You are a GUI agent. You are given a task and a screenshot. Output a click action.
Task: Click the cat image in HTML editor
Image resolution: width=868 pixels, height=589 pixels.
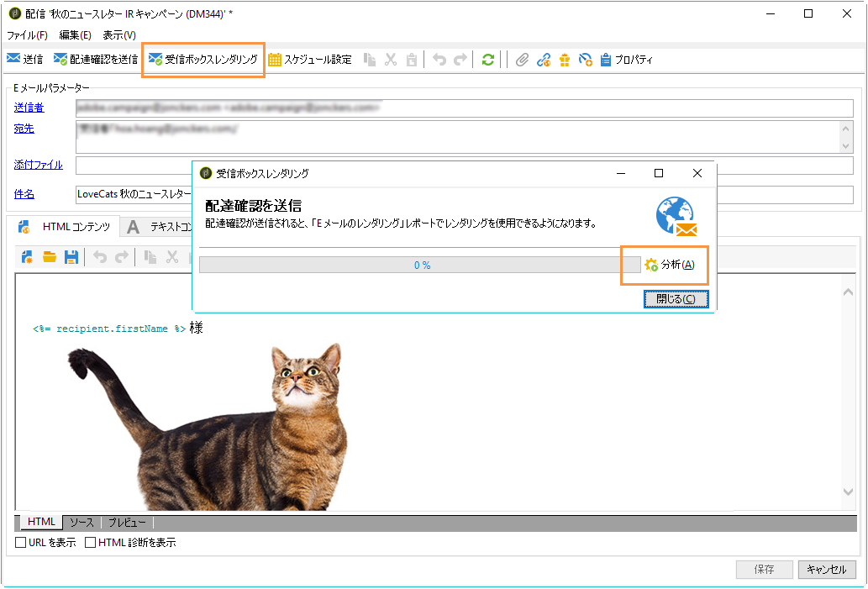(x=208, y=426)
